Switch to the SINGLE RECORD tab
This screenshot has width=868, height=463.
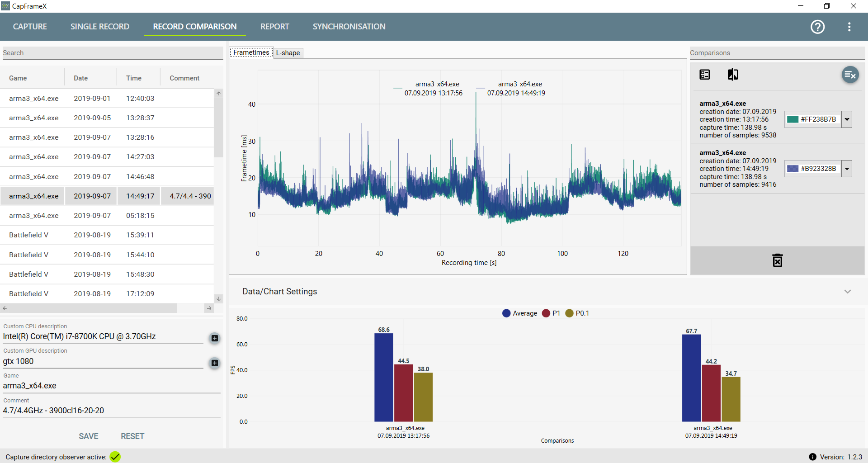100,27
